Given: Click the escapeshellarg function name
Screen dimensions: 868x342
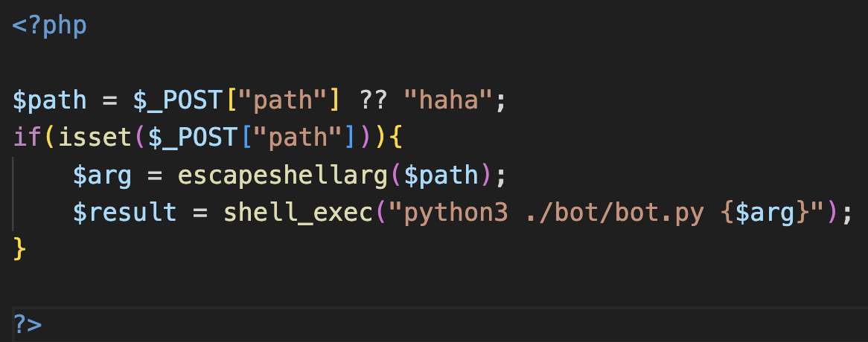Looking at the screenshot, I should [283, 175].
